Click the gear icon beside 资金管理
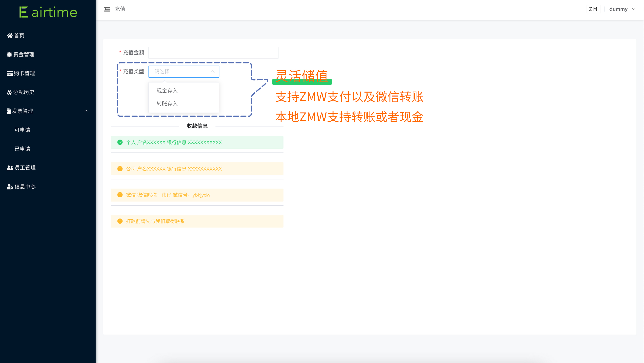The height and width of the screenshot is (363, 644). [9, 54]
